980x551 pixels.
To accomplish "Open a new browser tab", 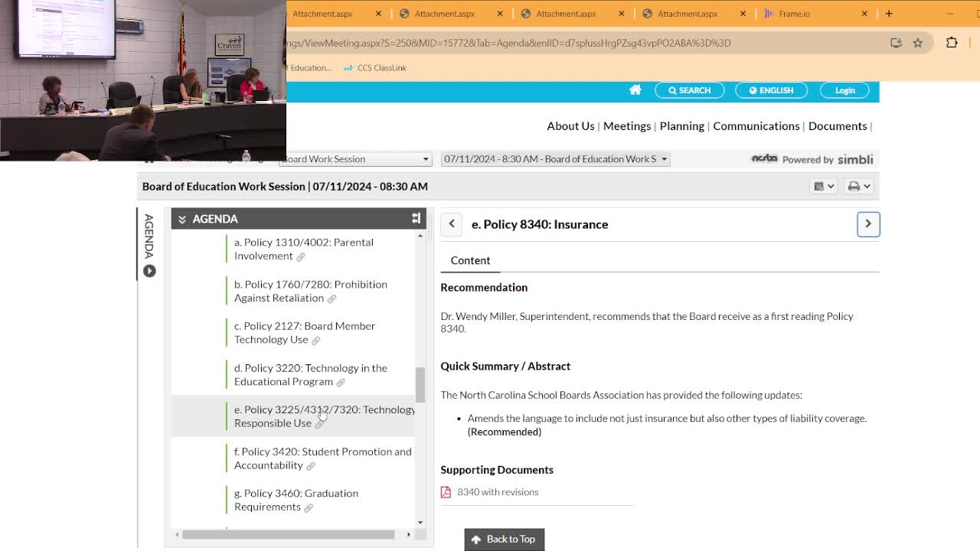I will pos(889,14).
